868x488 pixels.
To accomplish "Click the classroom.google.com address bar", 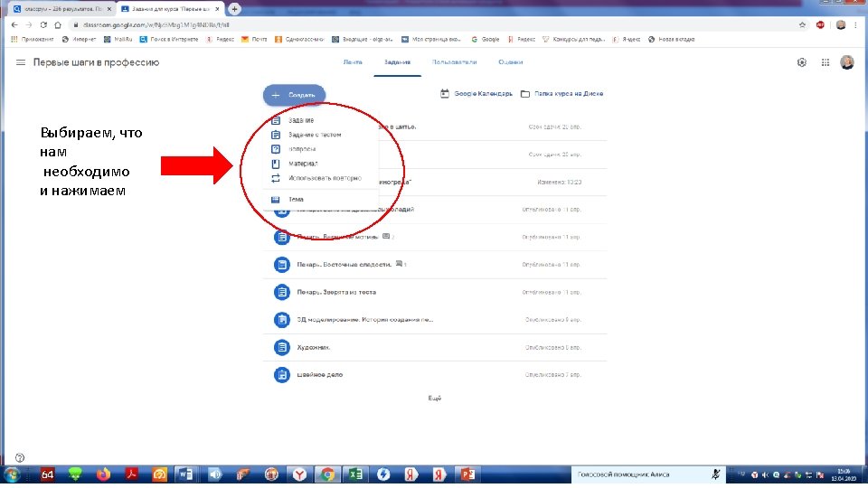I will [x=432, y=25].
